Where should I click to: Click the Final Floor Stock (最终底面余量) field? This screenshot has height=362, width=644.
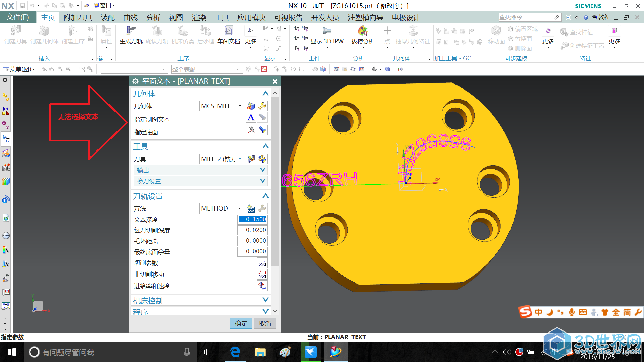click(253, 251)
